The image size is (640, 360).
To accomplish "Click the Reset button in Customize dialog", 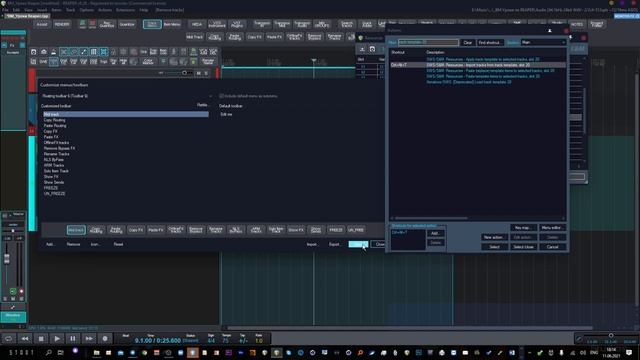I will 118,244.
